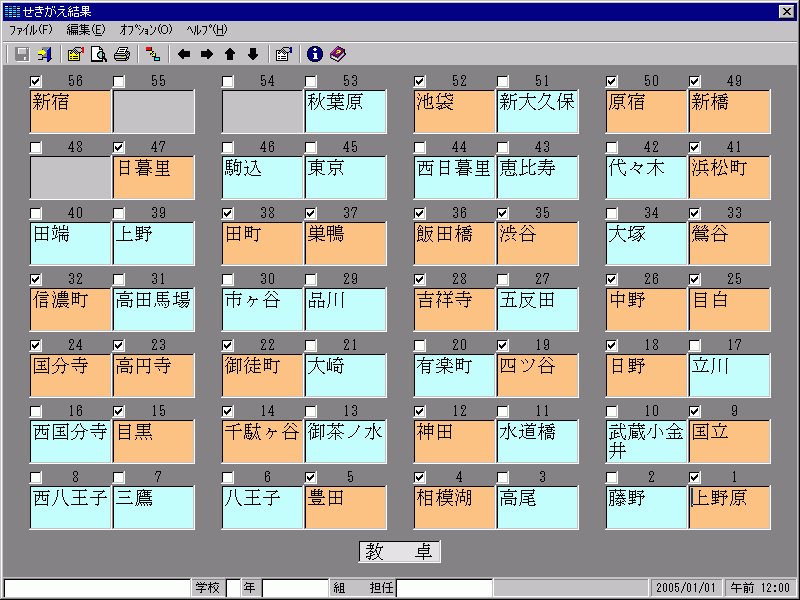
Task: Select the 上野原 seat card
Action: pyautogui.click(x=730, y=508)
